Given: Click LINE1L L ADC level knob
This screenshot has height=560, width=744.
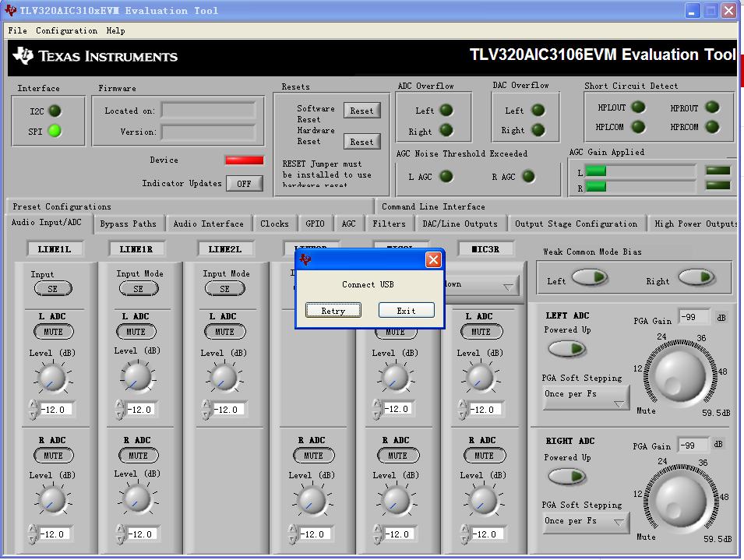Looking at the screenshot, I should click(52, 378).
